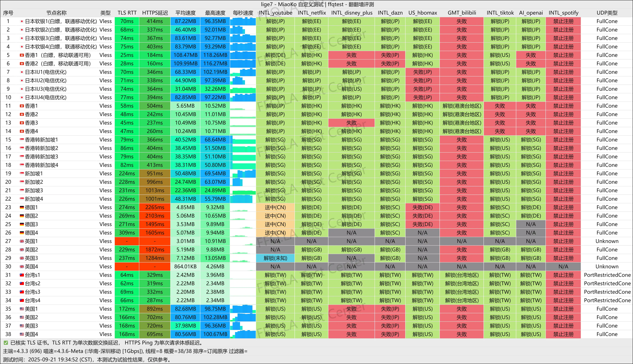Image resolution: width=633 pixels, height=364 pixels.
Task: Click the green TLS-verified check icon
Action: pyautogui.click(x=6, y=343)
